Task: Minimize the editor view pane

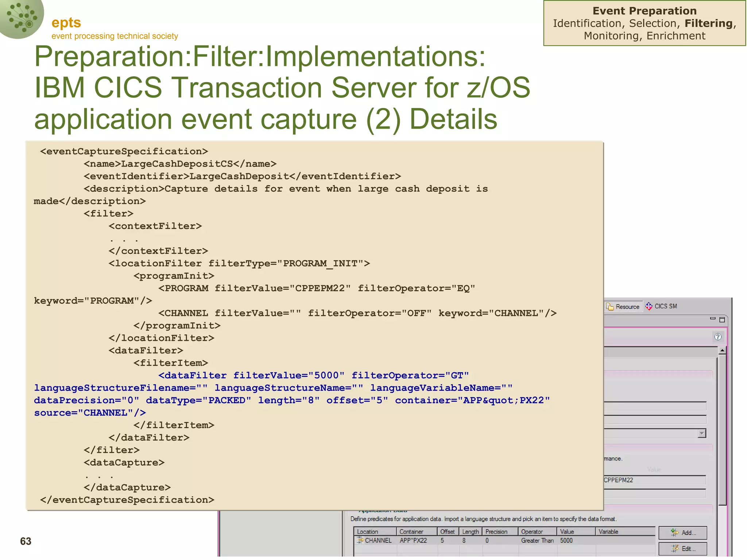Action: click(712, 319)
